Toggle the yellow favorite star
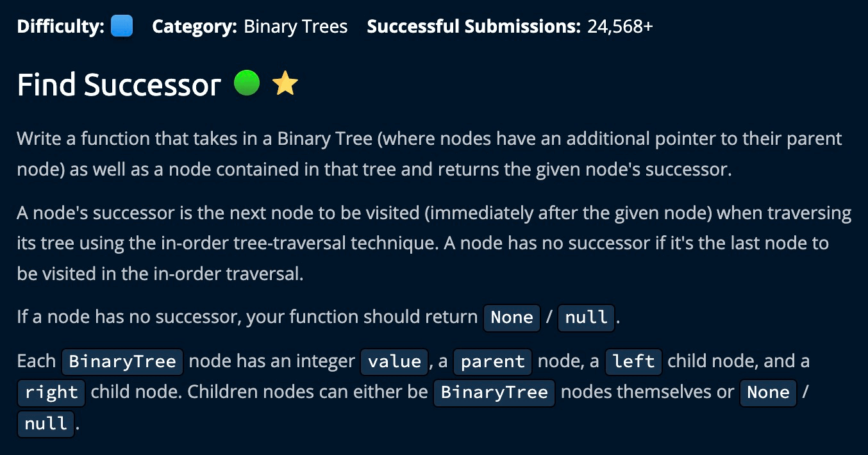Viewport: 868px width, 455px height. (x=285, y=84)
